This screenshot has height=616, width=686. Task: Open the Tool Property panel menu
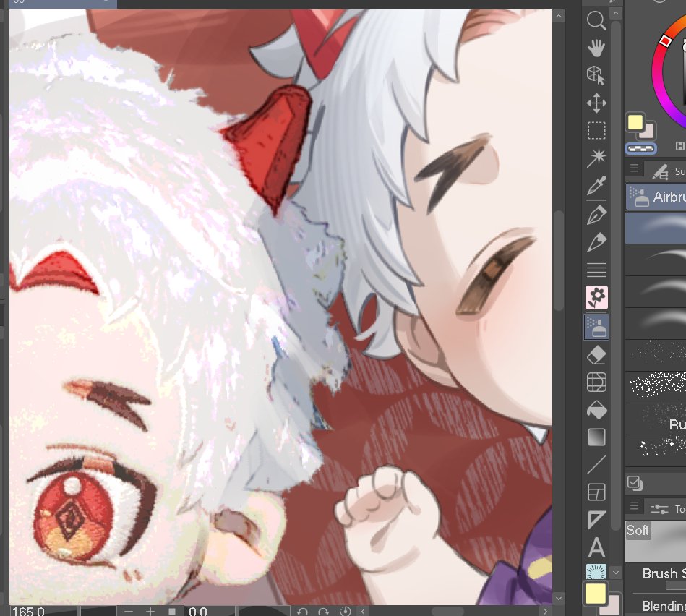634,506
